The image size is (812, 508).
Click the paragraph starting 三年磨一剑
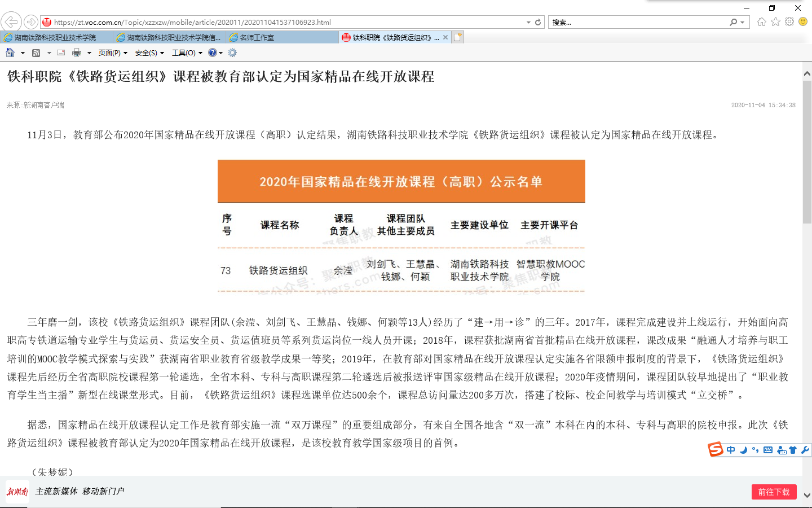pyautogui.click(x=398, y=358)
